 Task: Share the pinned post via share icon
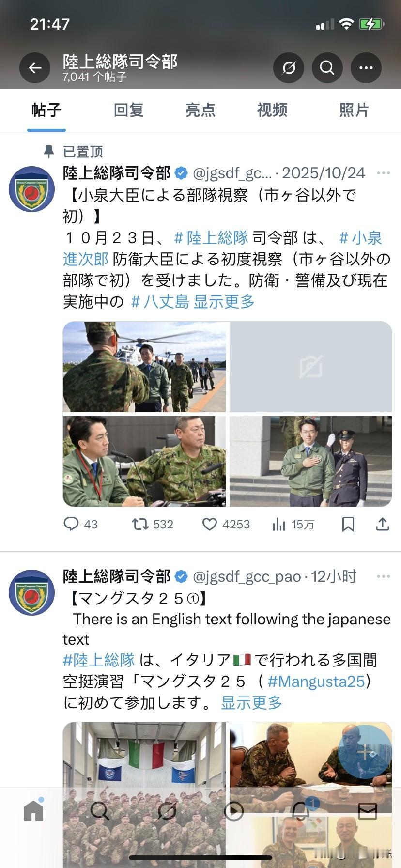383,524
